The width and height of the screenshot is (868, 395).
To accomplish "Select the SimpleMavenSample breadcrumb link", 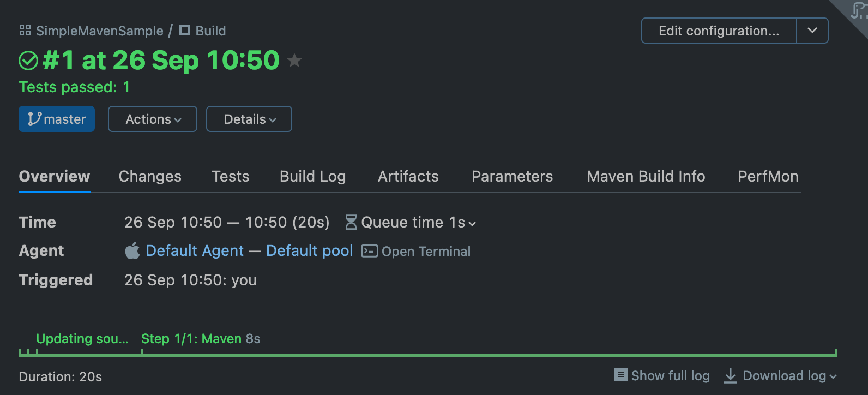I will click(99, 31).
